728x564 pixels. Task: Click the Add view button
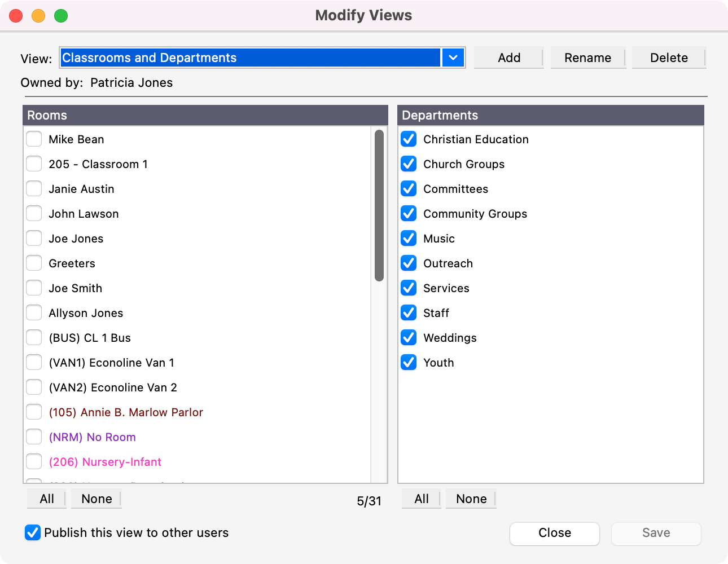508,58
